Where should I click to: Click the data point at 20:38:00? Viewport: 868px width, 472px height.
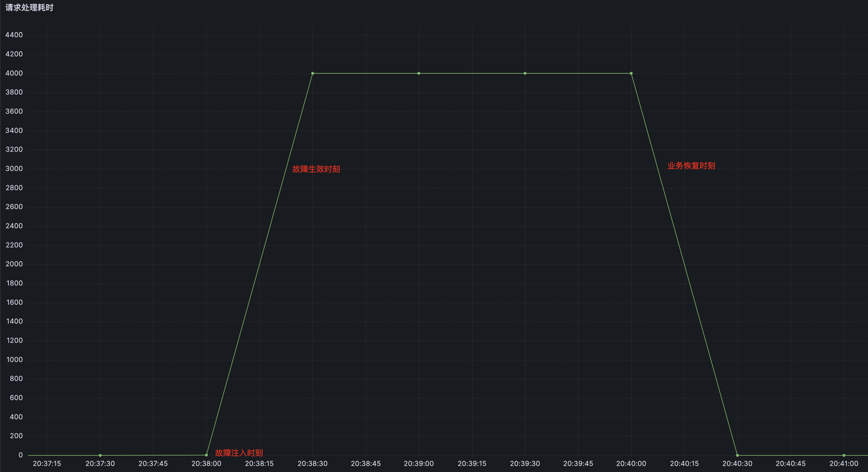tap(207, 455)
